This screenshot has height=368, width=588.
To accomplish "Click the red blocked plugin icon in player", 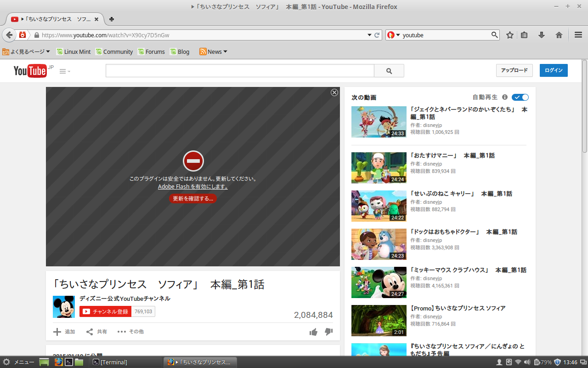I will pyautogui.click(x=193, y=161).
